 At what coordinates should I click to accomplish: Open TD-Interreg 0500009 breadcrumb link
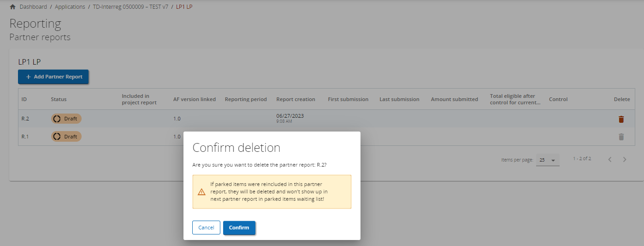(x=130, y=7)
